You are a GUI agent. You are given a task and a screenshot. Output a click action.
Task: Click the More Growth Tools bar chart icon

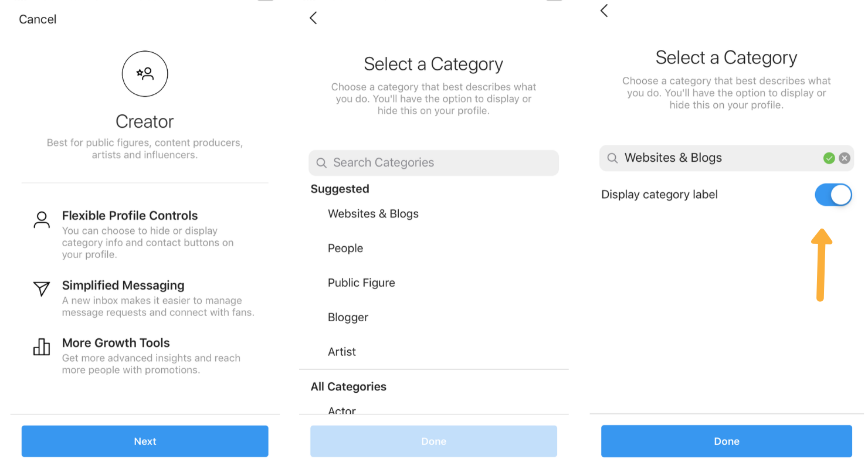pyautogui.click(x=41, y=346)
